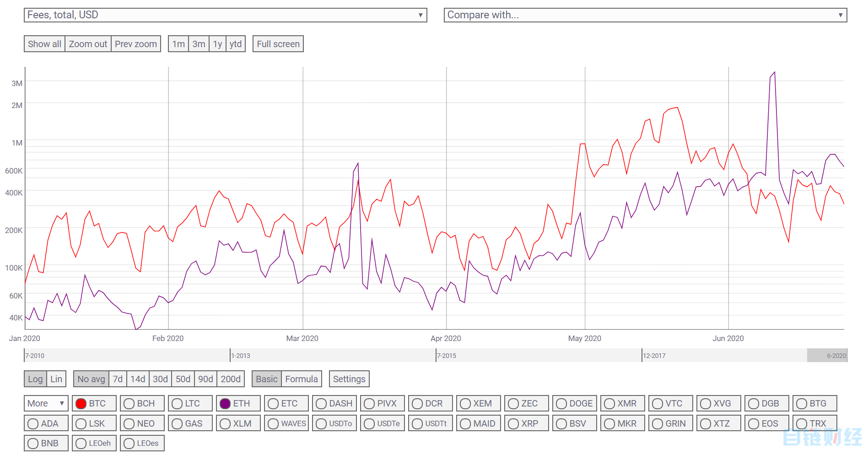868x455 pixels.
Task: Enable the USDTe series
Action: click(383, 423)
